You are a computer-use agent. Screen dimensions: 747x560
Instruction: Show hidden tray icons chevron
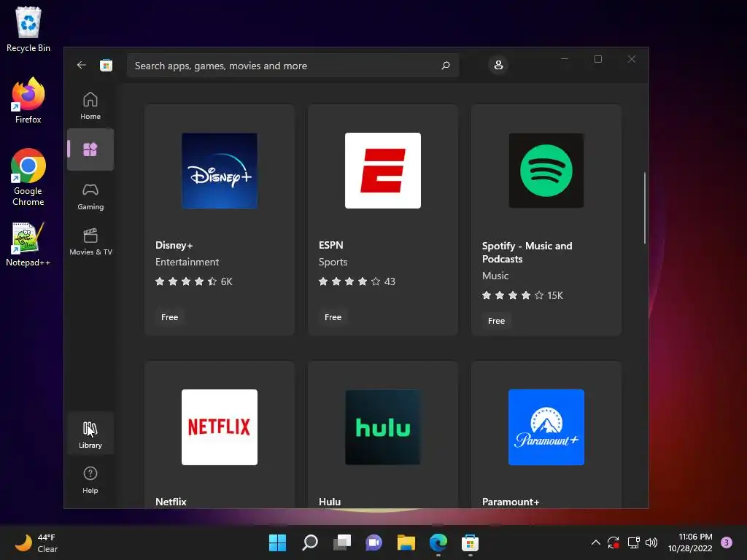(x=595, y=542)
